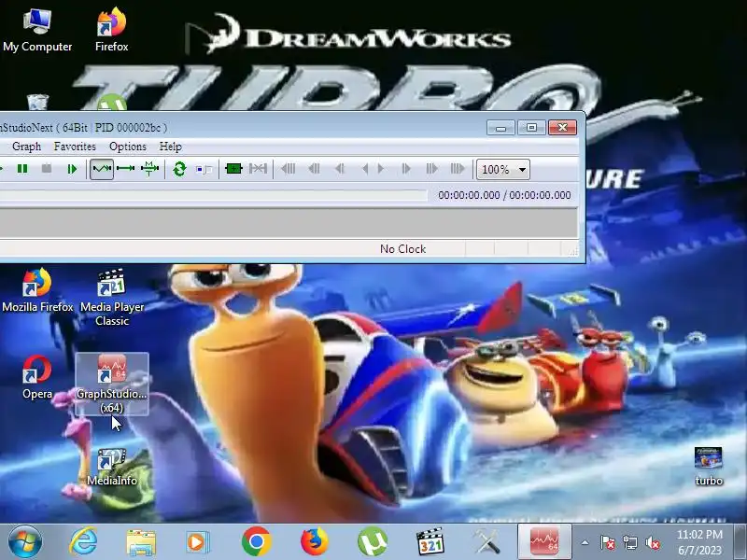Image resolution: width=747 pixels, height=560 pixels.
Task: Click the one-bar backward seek icon
Action: click(x=340, y=169)
